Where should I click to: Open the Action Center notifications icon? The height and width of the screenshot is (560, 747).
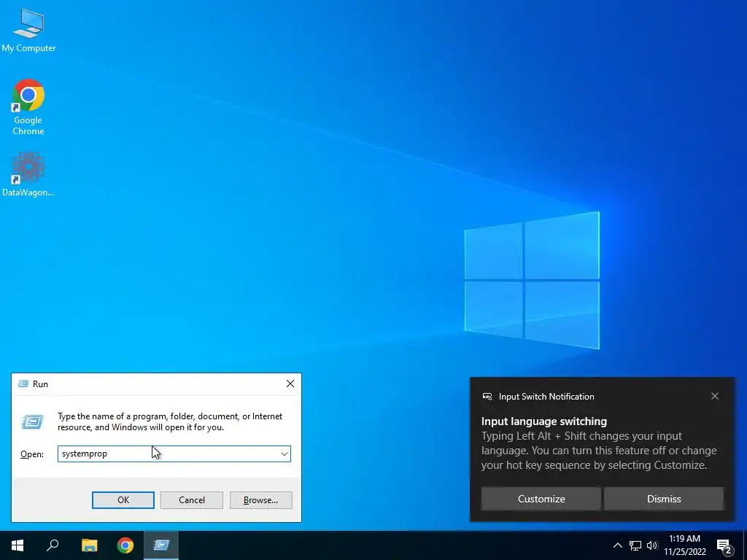pyautogui.click(x=724, y=546)
